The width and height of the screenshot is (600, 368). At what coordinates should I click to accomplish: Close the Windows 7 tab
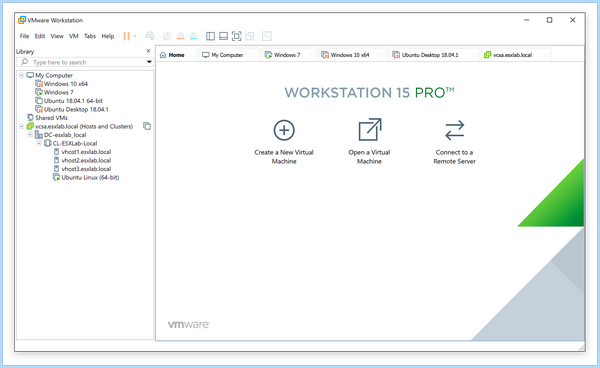310,55
